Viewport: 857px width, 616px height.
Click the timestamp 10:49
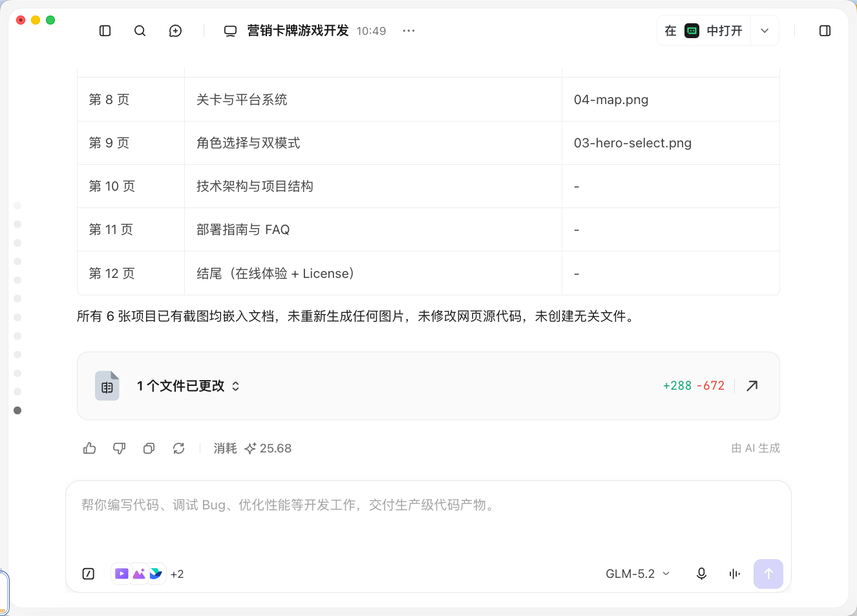tap(371, 31)
